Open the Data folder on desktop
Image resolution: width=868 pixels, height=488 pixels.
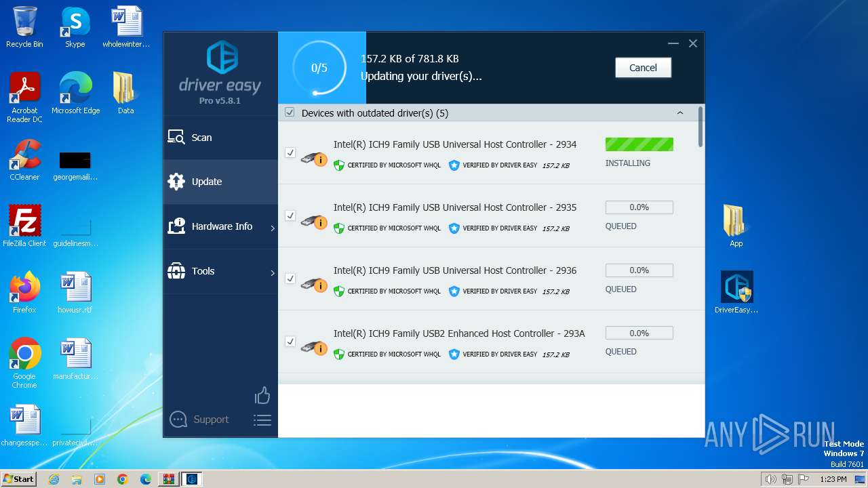point(126,94)
